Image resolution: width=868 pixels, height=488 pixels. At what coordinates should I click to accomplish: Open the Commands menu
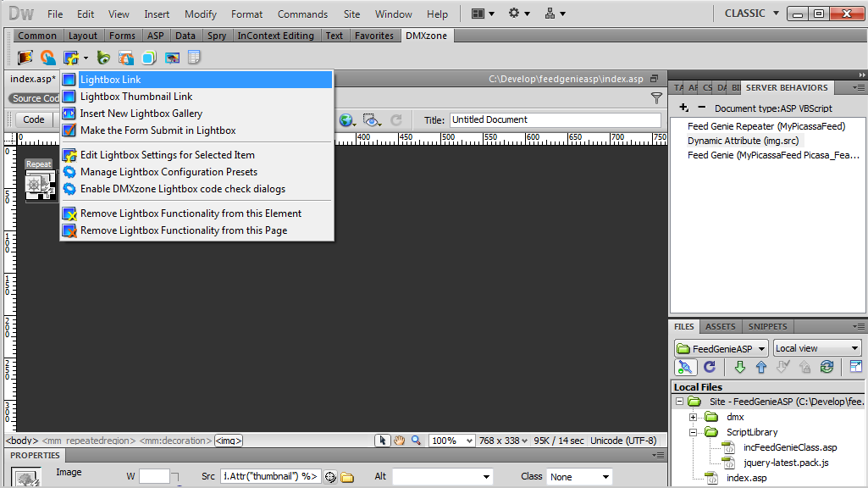[302, 14]
